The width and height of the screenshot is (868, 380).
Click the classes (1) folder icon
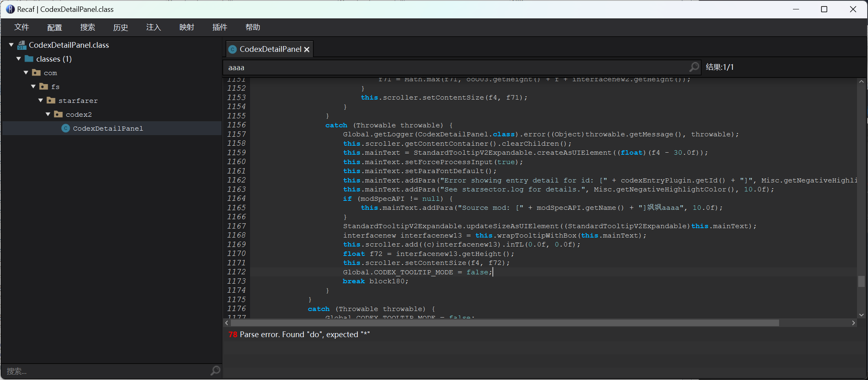tap(29, 59)
